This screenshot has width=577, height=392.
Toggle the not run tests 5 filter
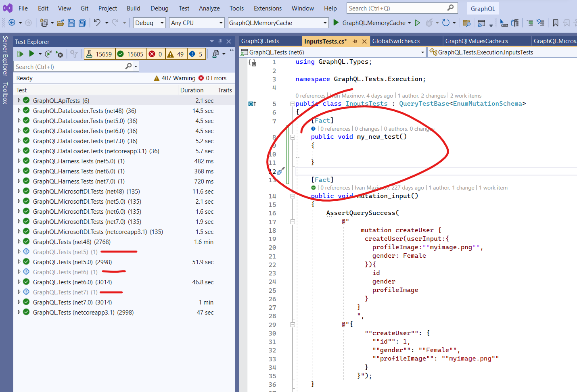pos(197,54)
